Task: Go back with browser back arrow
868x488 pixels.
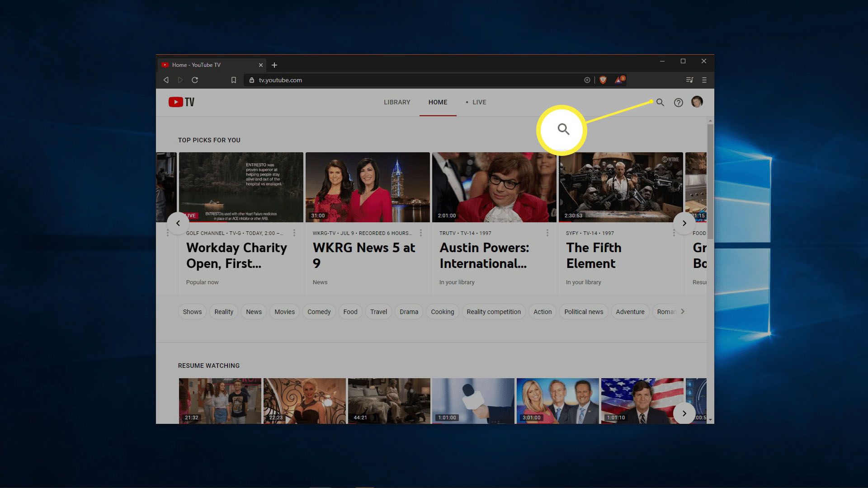Action: (166, 80)
